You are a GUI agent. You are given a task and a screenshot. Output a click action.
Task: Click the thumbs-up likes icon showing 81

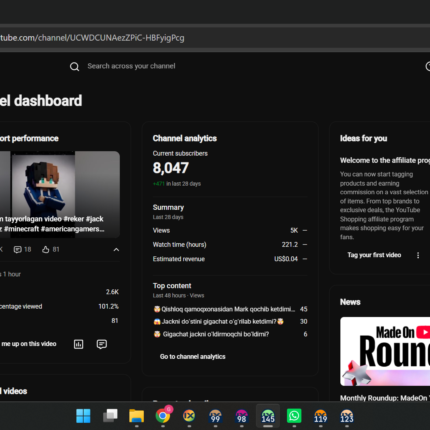pos(46,249)
